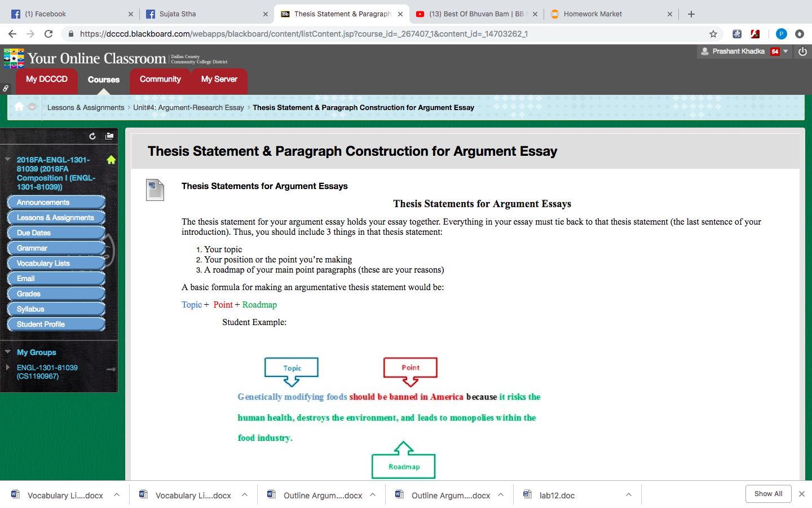Click the Chrome update icon
The height and width of the screenshot is (508, 812).
tap(800, 34)
